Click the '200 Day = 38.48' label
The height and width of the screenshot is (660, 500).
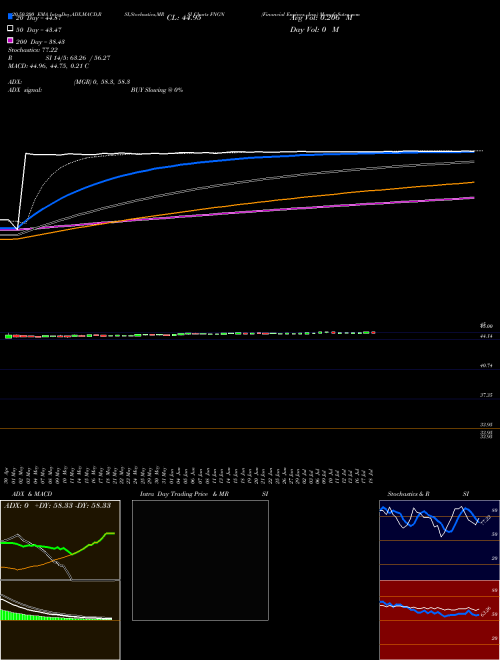tap(40, 42)
